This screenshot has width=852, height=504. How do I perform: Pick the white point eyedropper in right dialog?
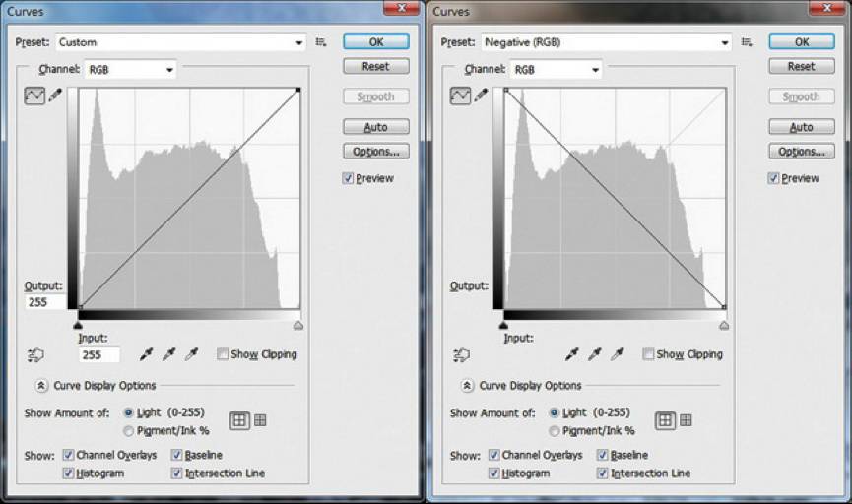point(618,354)
